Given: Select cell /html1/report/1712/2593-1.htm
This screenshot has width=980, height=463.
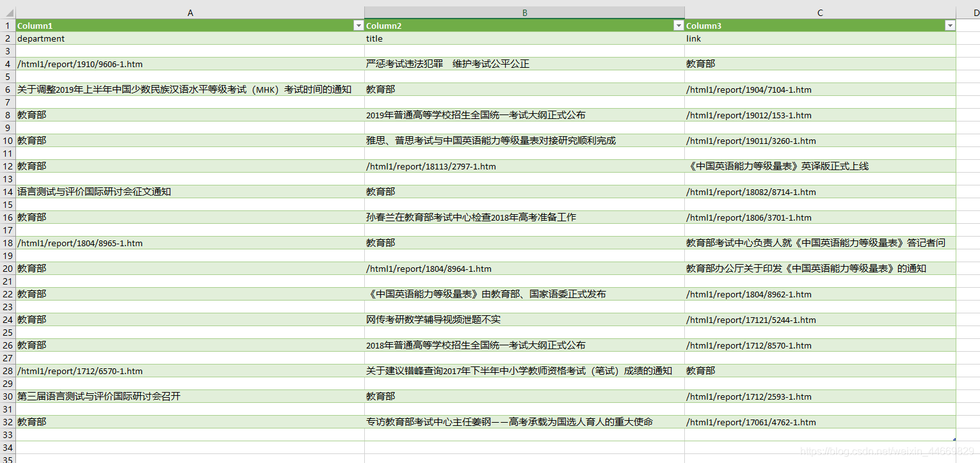Looking at the screenshot, I should [x=820, y=396].
